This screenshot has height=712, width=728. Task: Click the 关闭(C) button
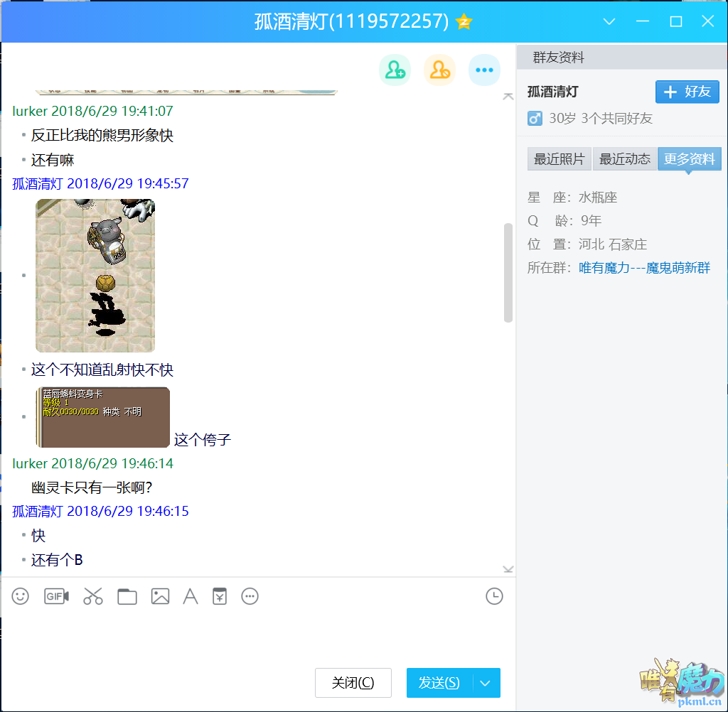point(353,683)
